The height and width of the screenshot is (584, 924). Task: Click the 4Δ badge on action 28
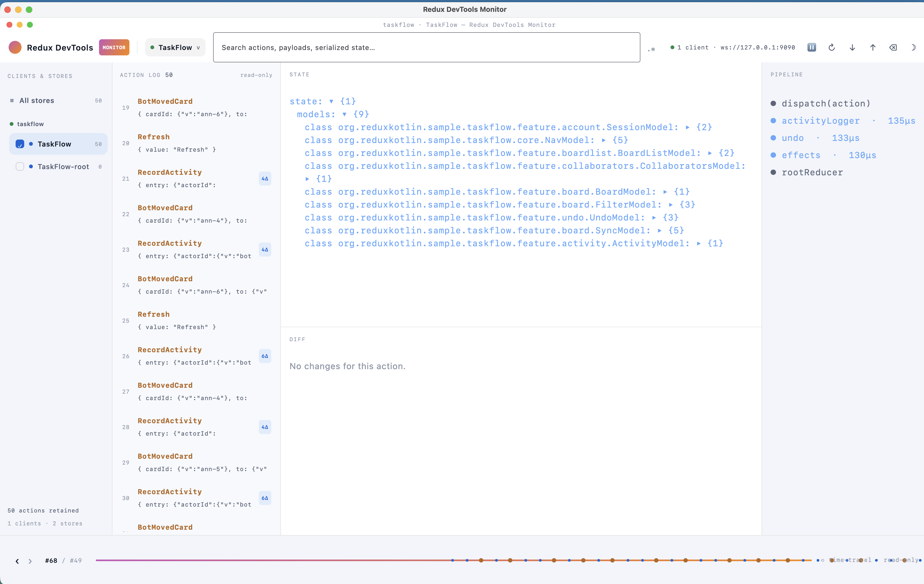(265, 427)
